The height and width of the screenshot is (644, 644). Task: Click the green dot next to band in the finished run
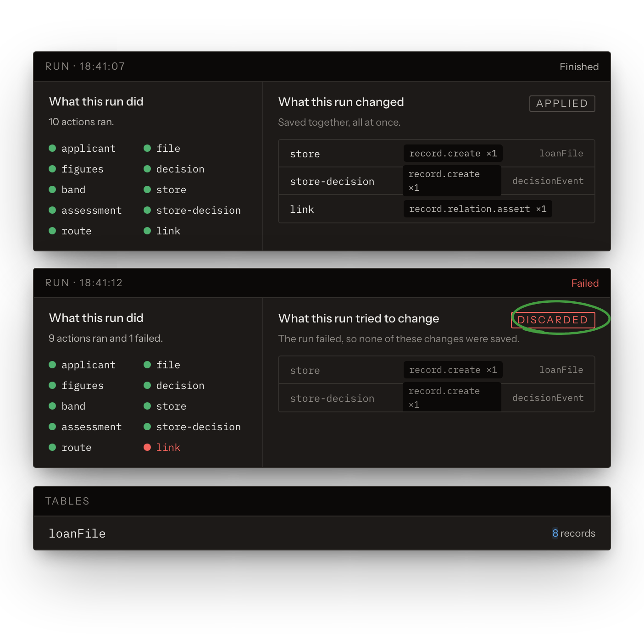(x=52, y=189)
